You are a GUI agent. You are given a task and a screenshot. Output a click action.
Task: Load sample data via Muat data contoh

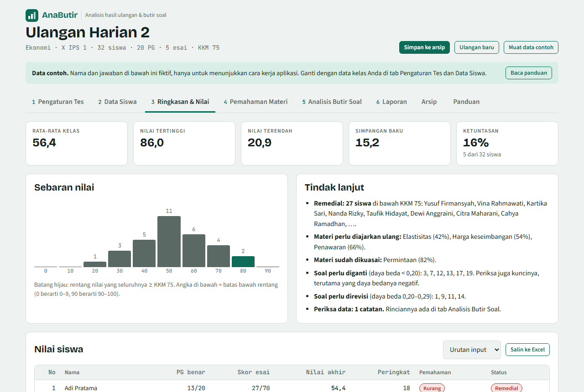(x=531, y=47)
